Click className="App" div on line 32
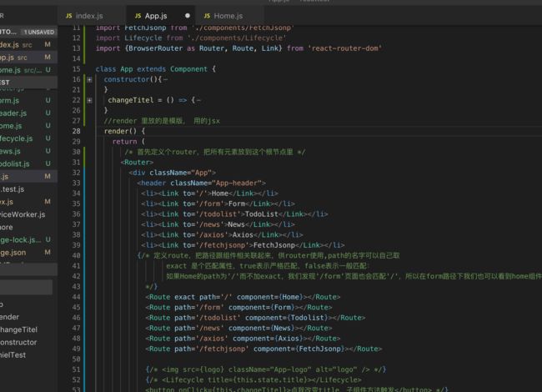 (172, 173)
